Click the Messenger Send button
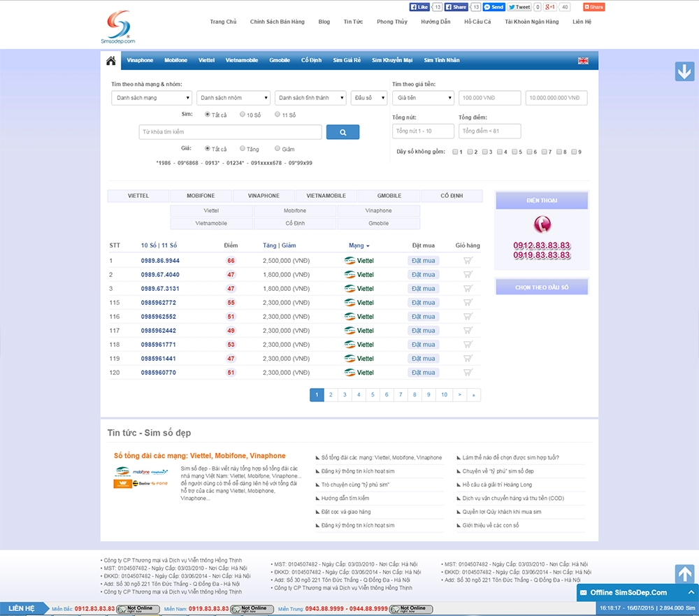The image size is (699, 616). coord(494,7)
